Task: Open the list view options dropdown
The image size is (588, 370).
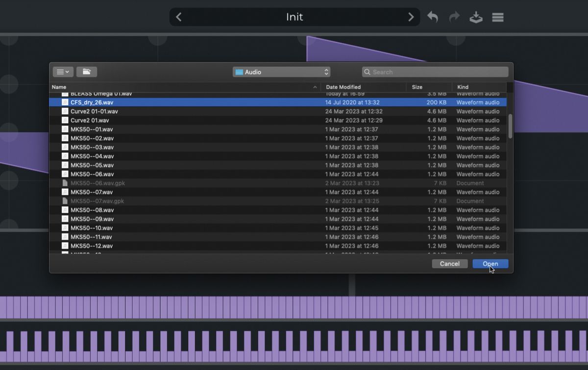Action: tap(63, 72)
